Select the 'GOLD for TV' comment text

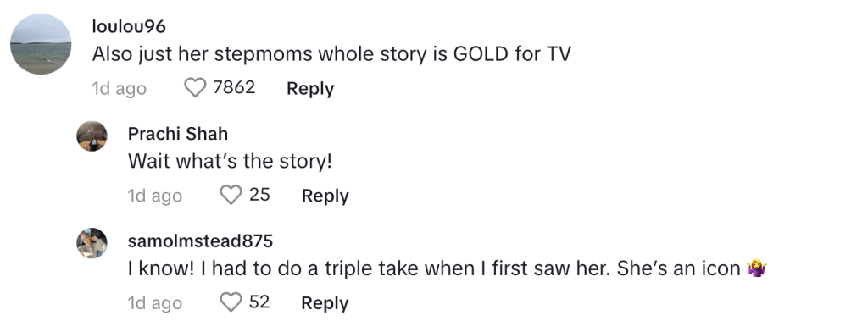331,54
